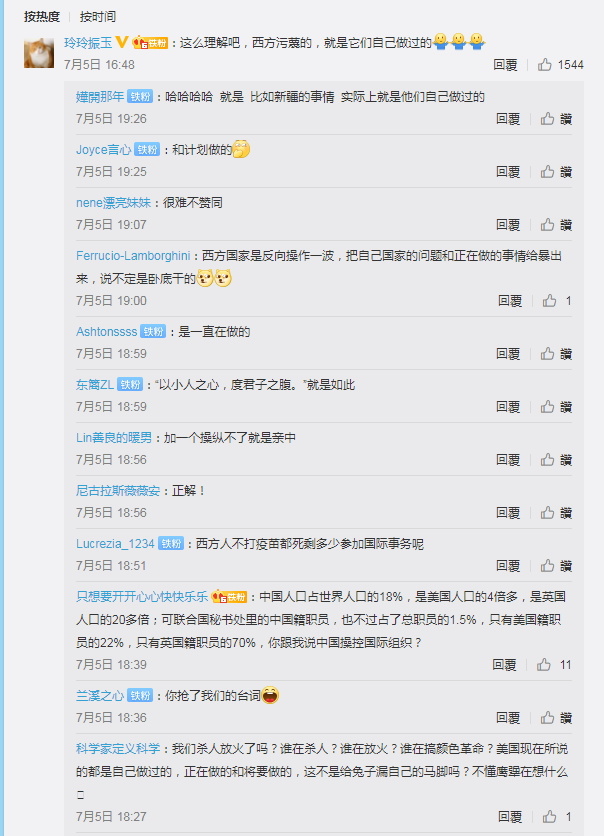Like Joyce言心's comment
Viewport: 604px width, 836px height.
point(556,172)
